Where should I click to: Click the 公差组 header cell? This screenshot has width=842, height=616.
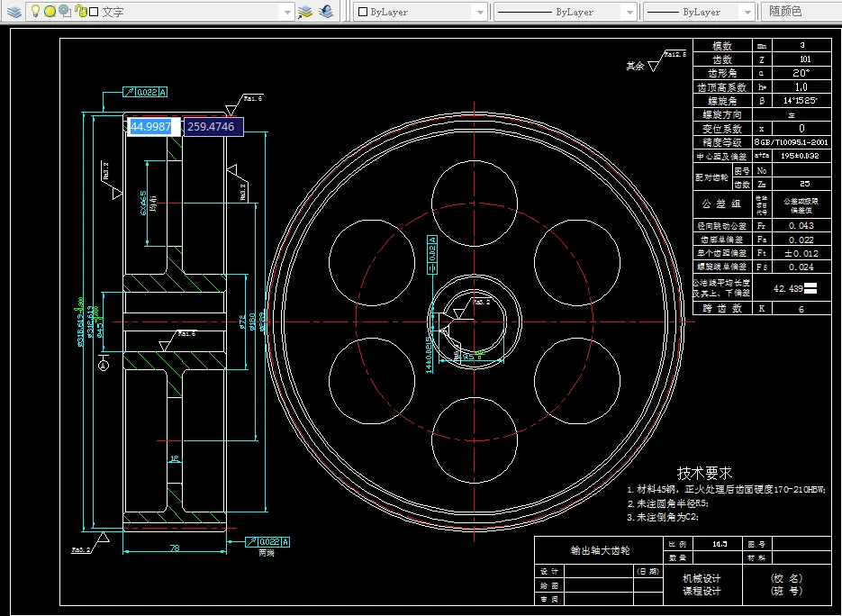coord(722,204)
